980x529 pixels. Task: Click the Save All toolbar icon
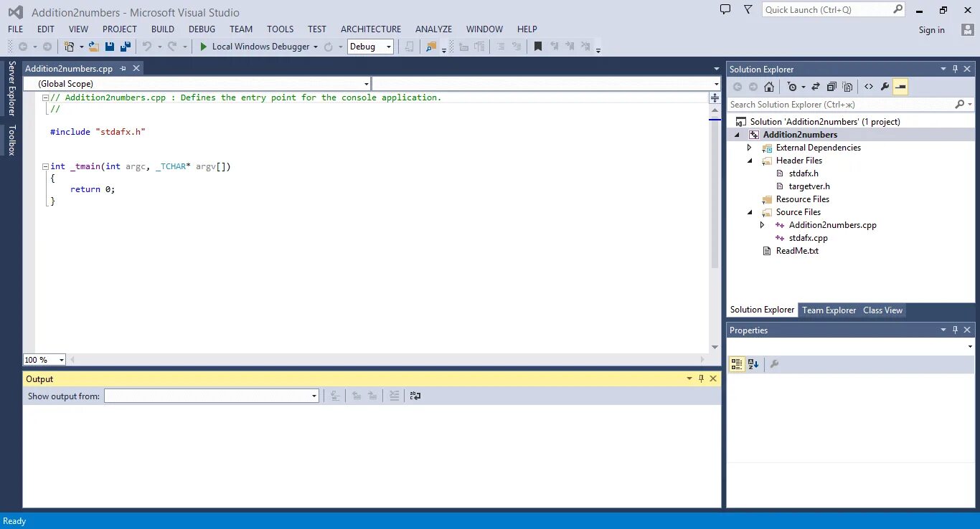126,47
